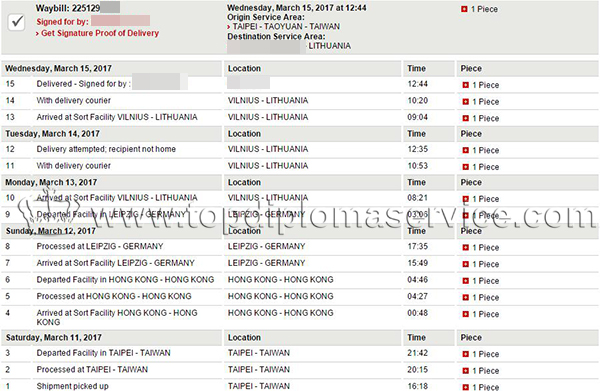Click piece icon in the 09:04 Vilnius row
The height and width of the screenshot is (391, 600).
point(465,118)
